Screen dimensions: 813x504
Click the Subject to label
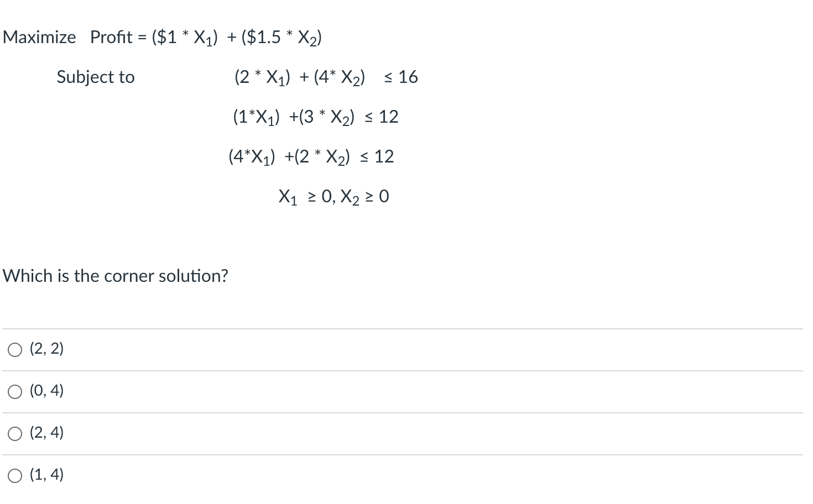pyautogui.click(x=96, y=77)
